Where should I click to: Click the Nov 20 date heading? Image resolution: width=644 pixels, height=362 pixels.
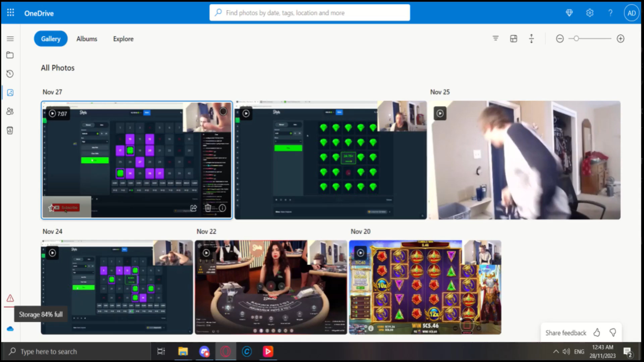point(361,231)
